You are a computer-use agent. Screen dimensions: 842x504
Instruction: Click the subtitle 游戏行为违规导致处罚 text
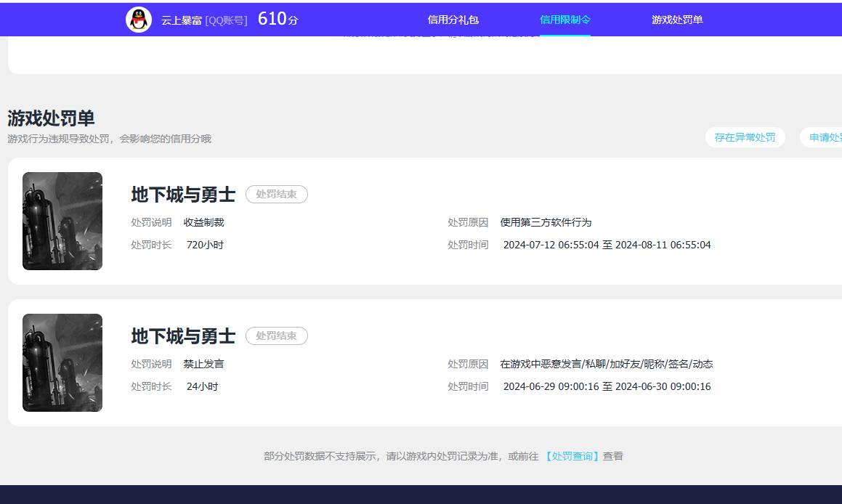click(110, 139)
